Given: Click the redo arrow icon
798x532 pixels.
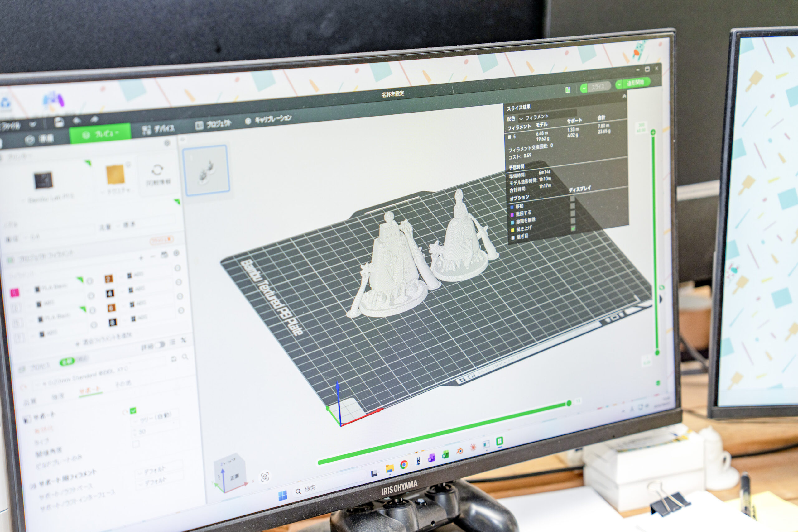Looking at the screenshot, I should tap(94, 119).
